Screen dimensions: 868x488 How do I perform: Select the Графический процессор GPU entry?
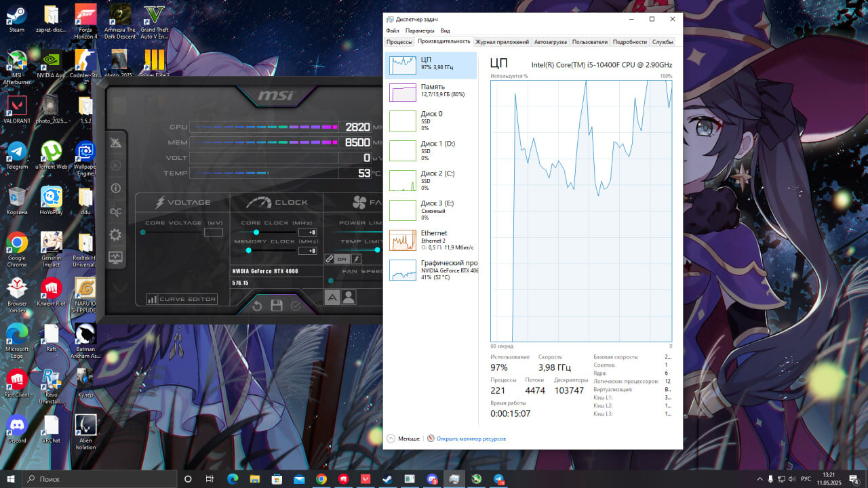point(431,270)
